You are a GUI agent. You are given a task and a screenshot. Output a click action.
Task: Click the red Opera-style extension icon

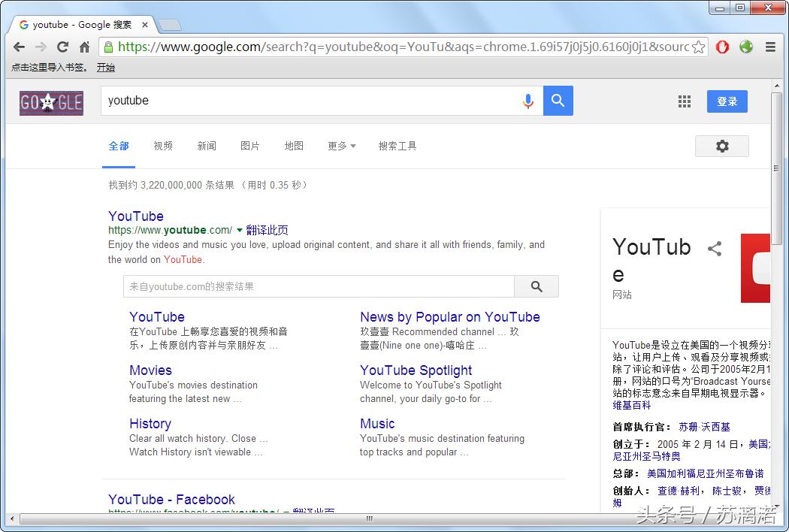(x=722, y=47)
